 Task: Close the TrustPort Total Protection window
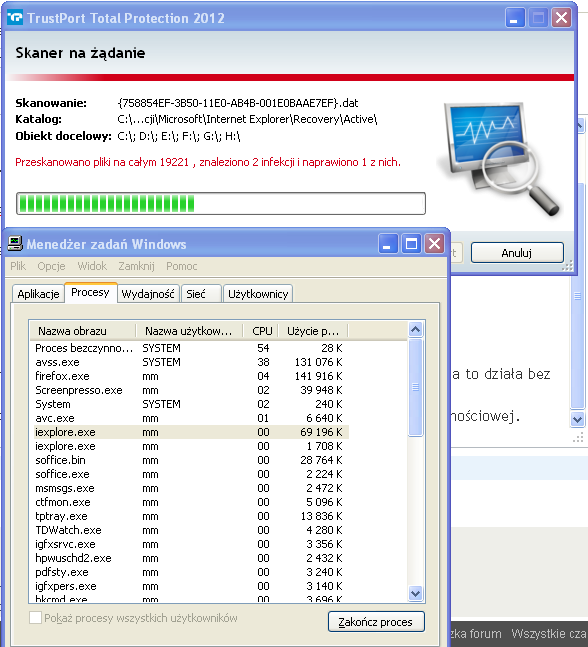(562, 18)
